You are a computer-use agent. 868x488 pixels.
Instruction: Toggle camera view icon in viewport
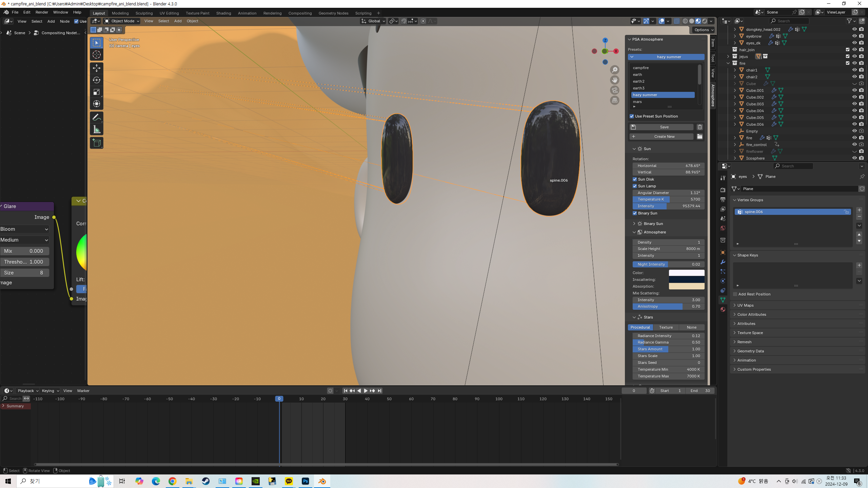[615, 90]
